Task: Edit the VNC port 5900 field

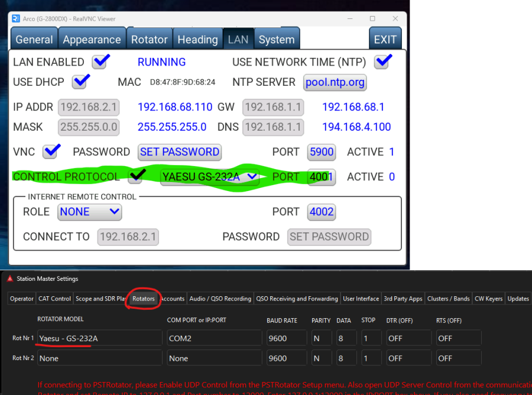Action: coord(322,152)
